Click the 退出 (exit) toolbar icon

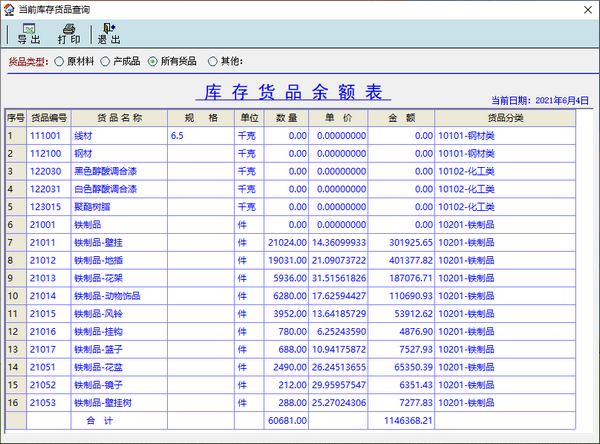pyautogui.click(x=109, y=34)
